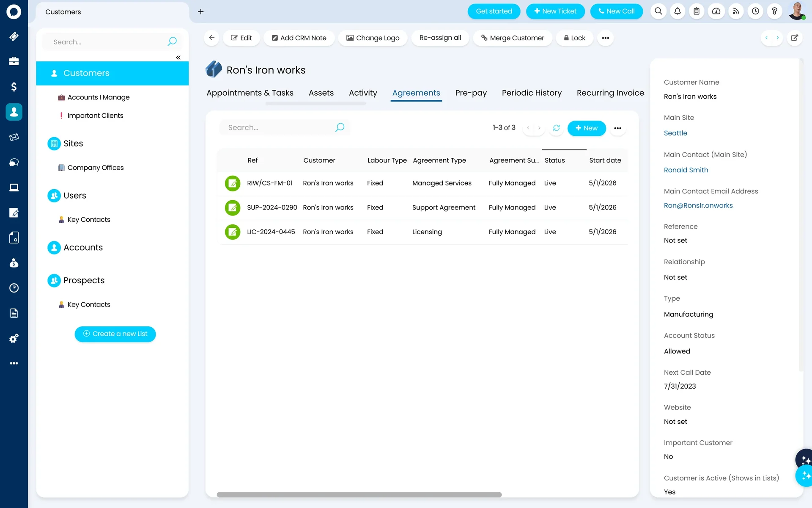The image size is (812, 508).
Task: Collapse the left navigation panel
Action: pos(178,57)
